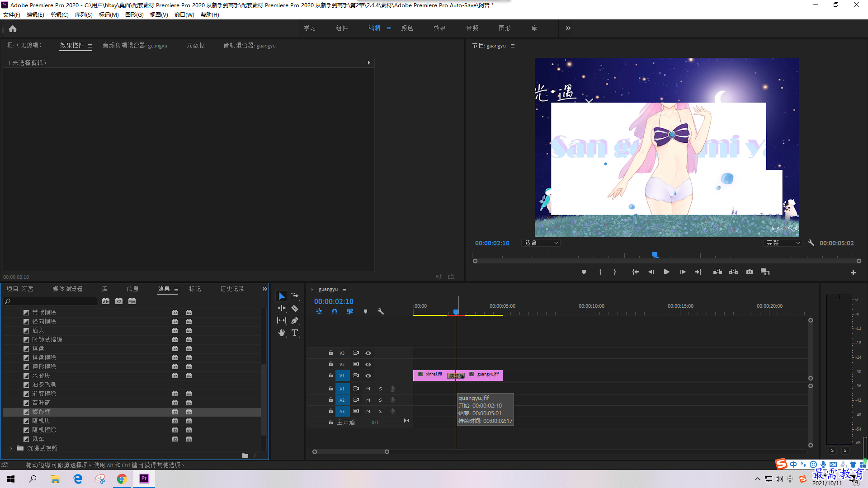Add marker in the Program monitor
Screen dimensions: 868x488
tap(584, 272)
